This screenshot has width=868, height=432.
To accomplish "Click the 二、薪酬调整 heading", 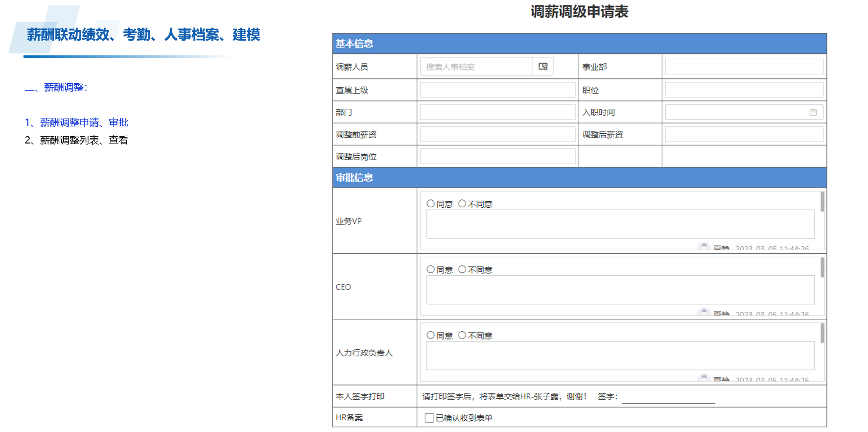I will tap(56, 87).
